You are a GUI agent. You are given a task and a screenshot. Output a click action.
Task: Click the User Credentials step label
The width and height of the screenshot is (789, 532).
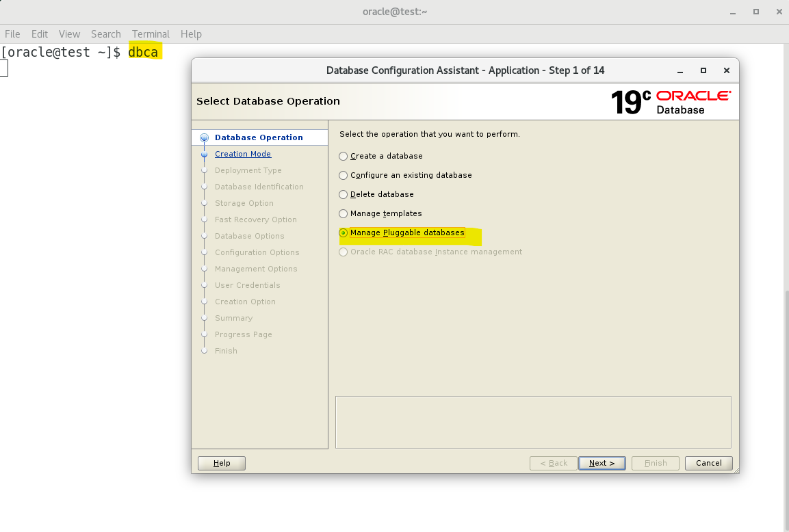pos(248,285)
